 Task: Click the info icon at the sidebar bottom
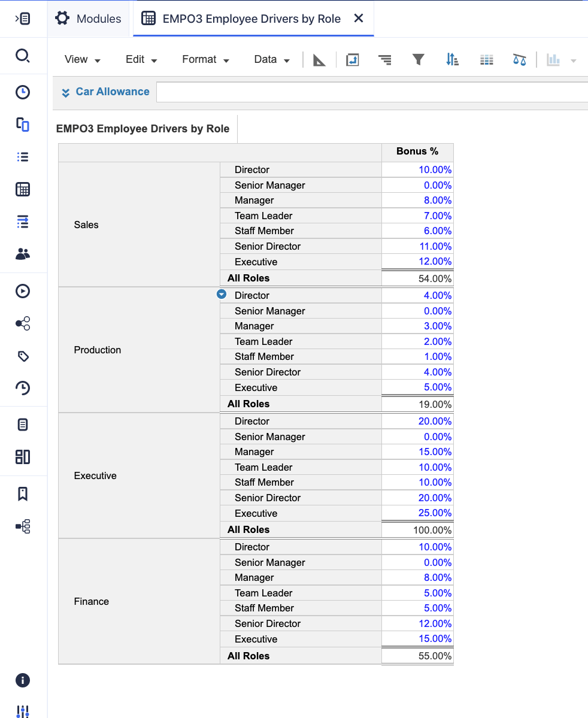coord(22,680)
